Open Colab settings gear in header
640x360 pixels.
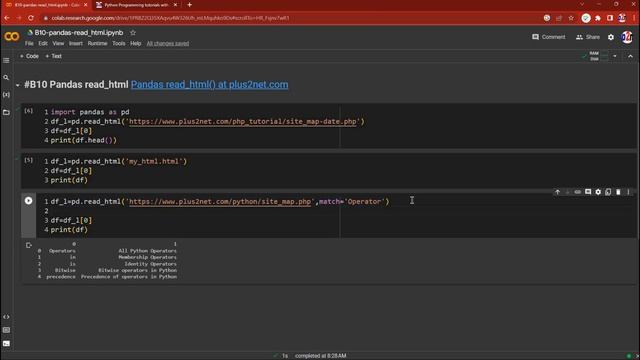tap(611, 37)
